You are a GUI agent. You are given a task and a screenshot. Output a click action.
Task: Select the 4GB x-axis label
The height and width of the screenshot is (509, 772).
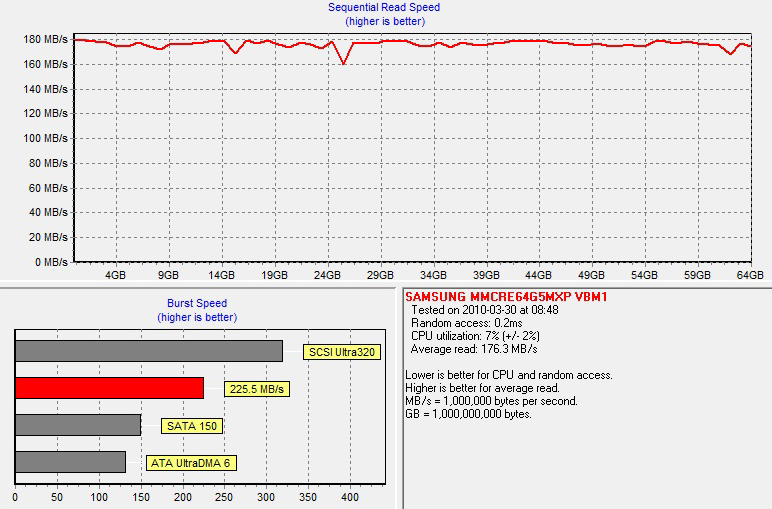115,275
